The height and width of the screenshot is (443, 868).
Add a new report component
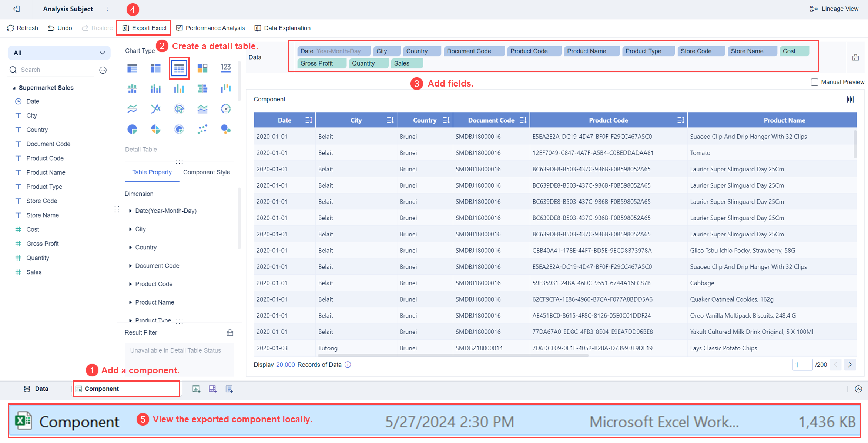pos(229,389)
